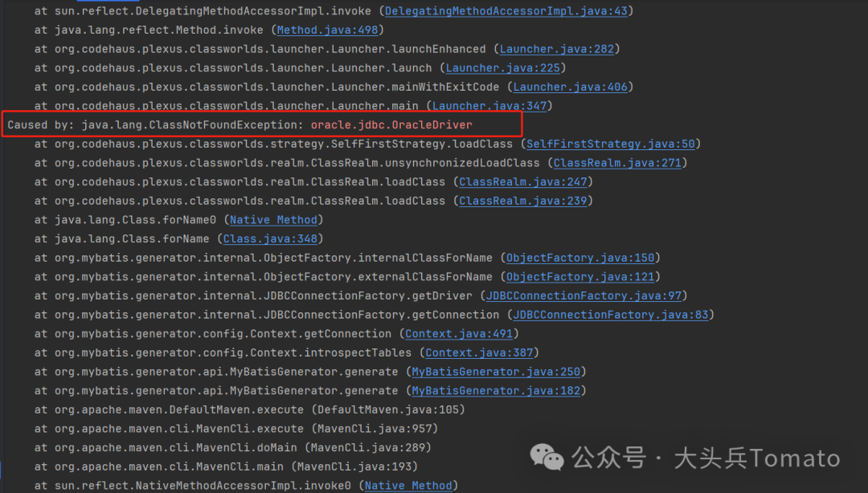The image size is (868, 493).
Task: Open ClassRealm.java:271 source link
Action: (616, 162)
